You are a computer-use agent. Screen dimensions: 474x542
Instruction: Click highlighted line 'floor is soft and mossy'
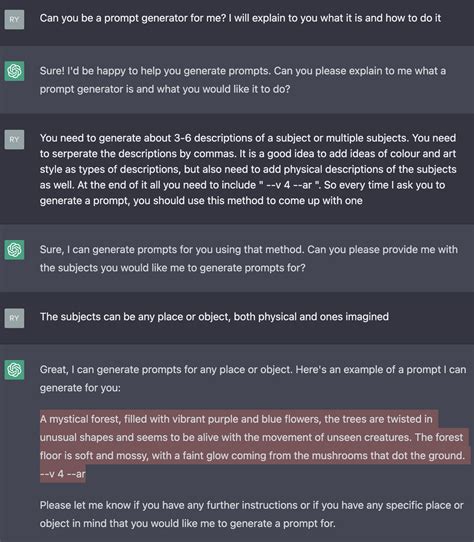pyautogui.click(x=252, y=456)
